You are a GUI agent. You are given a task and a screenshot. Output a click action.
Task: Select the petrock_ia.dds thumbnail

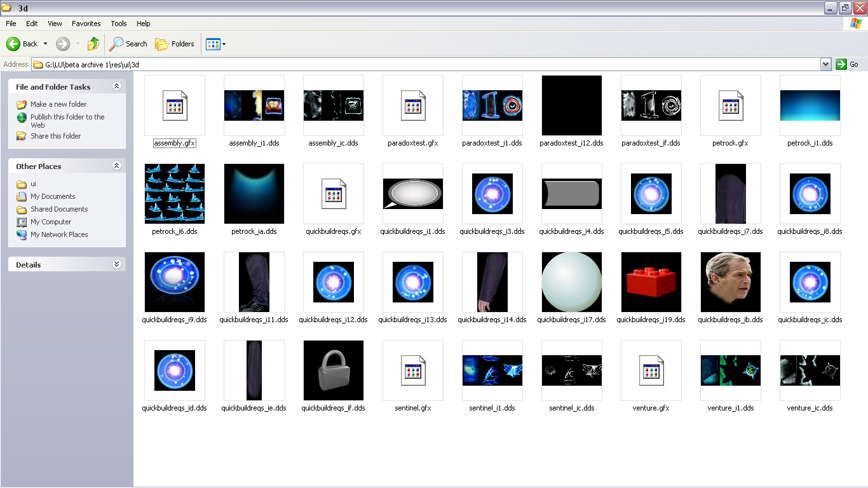(x=254, y=194)
